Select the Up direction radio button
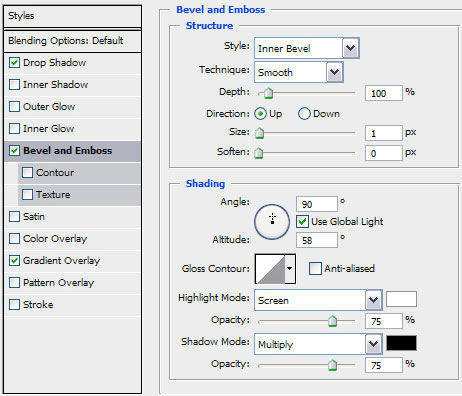This screenshot has height=396, width=462. pos(260,114)
